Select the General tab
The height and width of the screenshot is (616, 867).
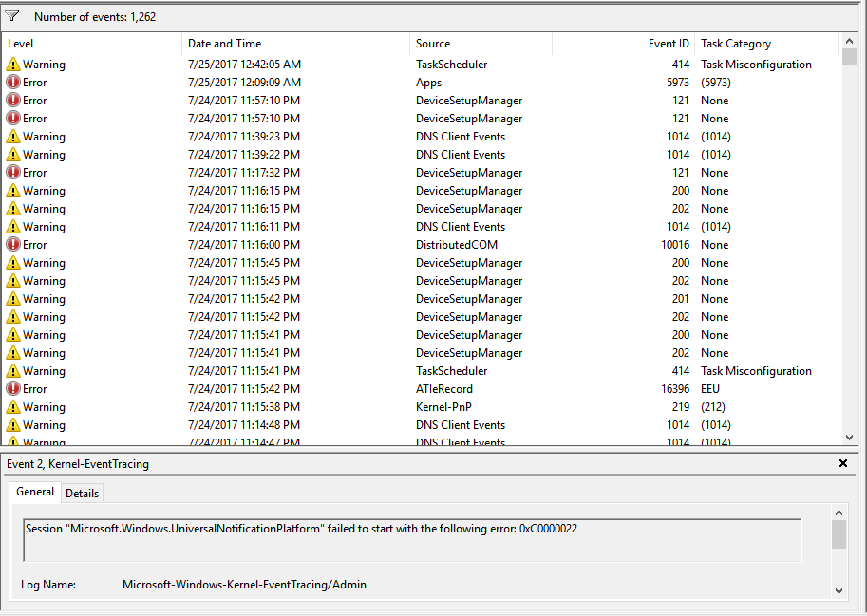[35, 493]
